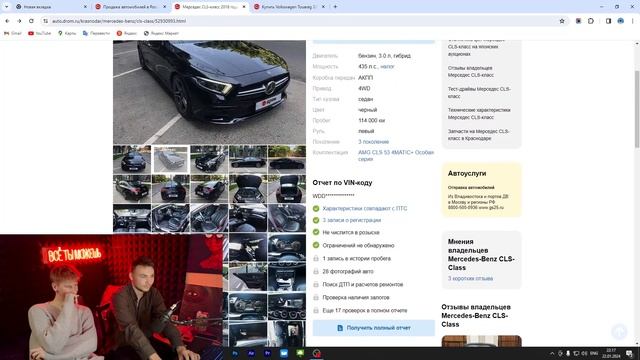Open 'Запчасти на Мерседес CLS-класс в Краснодаре'
The height and width of the screenshot is (360, 640).
pyautogui.click(x=478, y=135)
